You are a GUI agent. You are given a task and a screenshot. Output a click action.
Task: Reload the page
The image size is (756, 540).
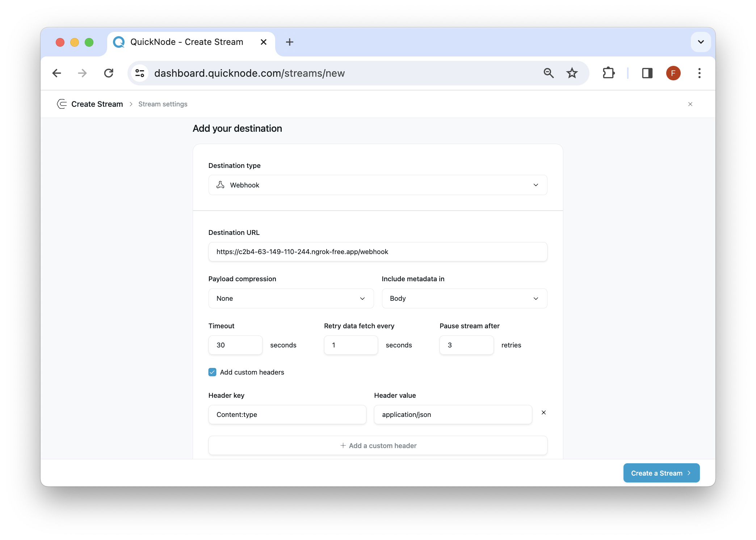[x=109, y=73]
